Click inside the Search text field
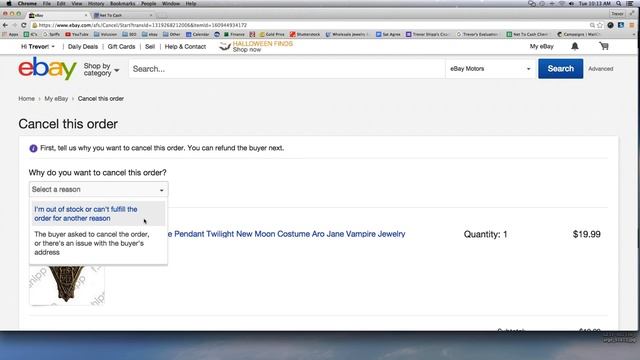The image size is (640, 360). tap(287, 69)
